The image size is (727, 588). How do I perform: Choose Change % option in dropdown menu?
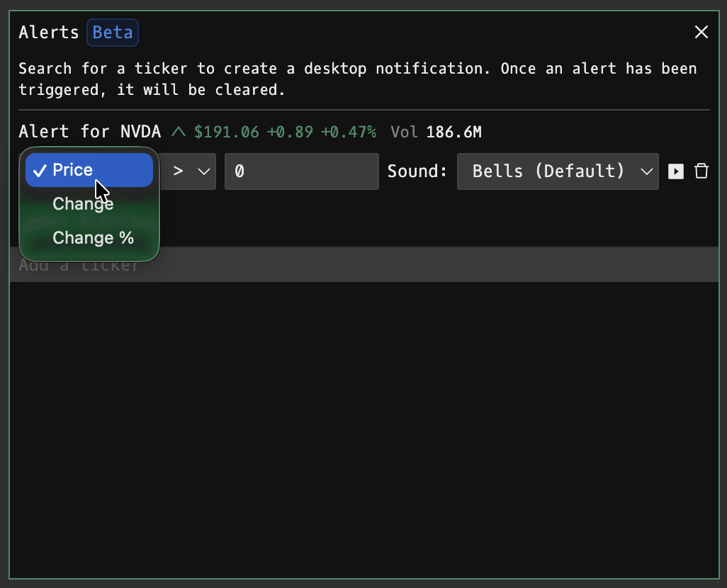[x=89, y=238]
